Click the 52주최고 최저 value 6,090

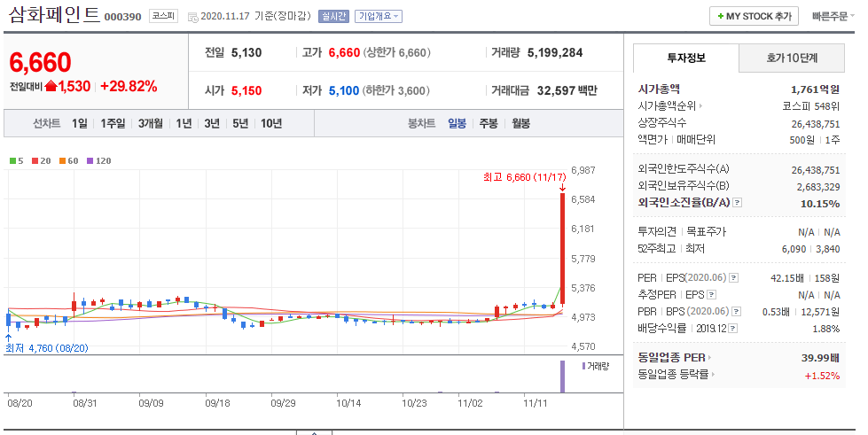point(794,249)
